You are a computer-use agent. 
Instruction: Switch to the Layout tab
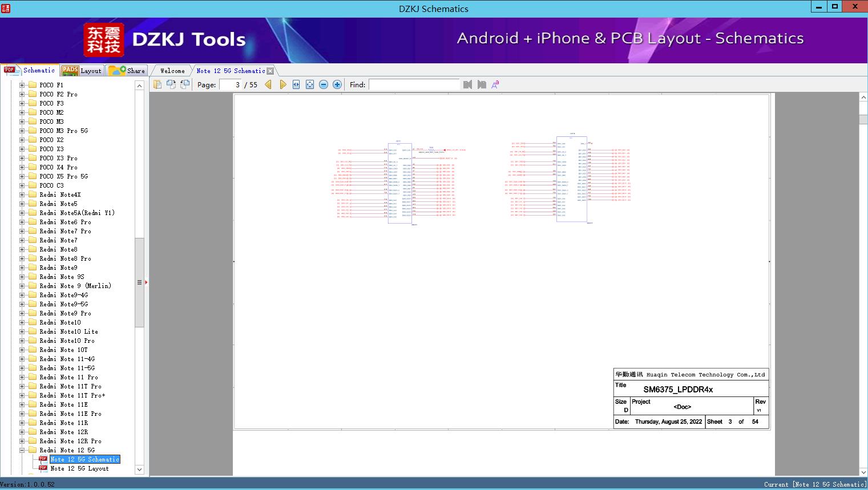click(82, 71)
